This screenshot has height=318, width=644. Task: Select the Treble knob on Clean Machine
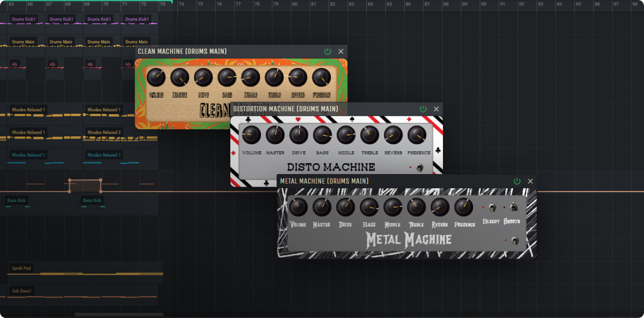coord(274,77)
